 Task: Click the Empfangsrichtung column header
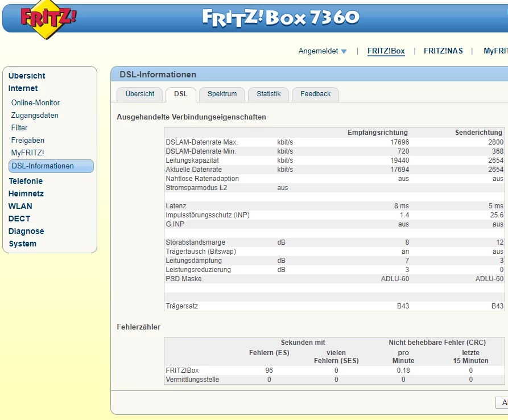(377, 133)
